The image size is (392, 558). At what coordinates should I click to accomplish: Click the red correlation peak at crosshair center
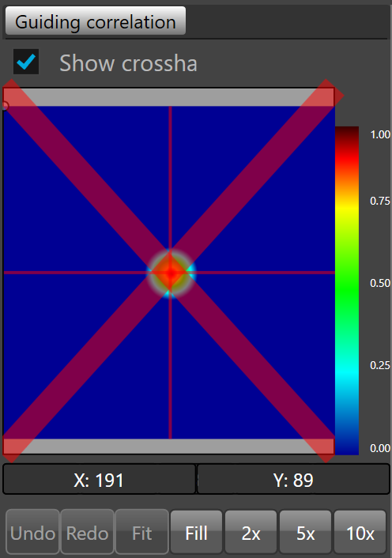171,273
